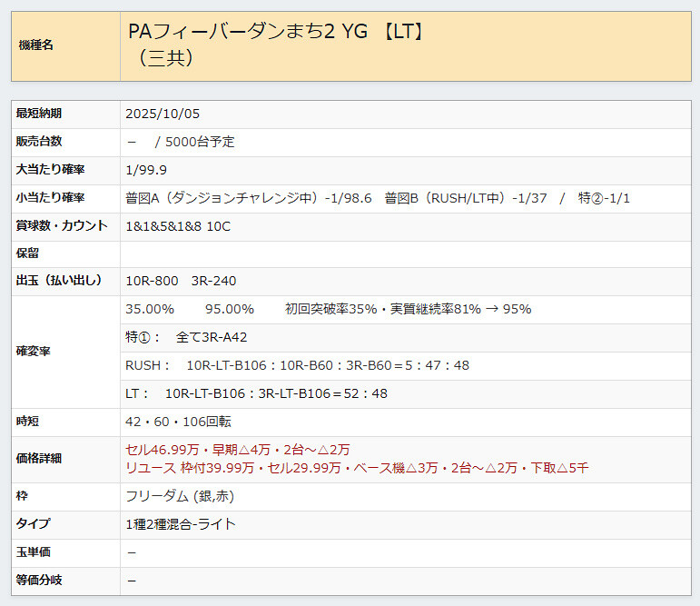Click the LT ratio line 52：48
Viewport: 700px width, 606px height.
point(256,393)
